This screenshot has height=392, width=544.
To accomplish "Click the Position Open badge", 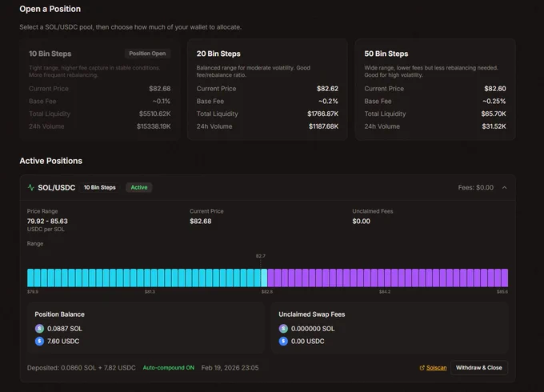I will [147, 54].
